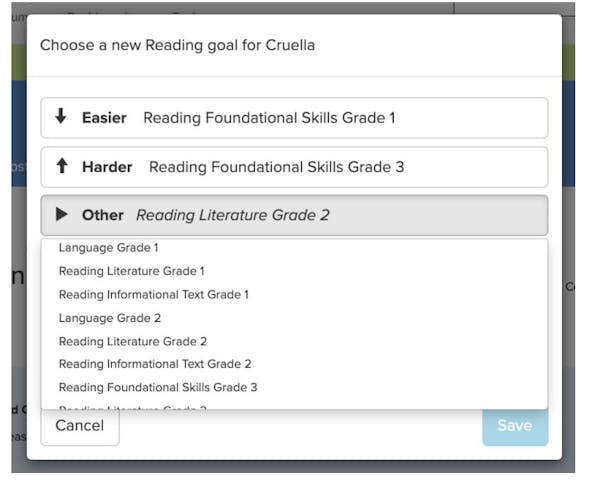This screenshot has width=600, height=490.
Task: Select Language Grade 1 from the list
Action: 108,247
